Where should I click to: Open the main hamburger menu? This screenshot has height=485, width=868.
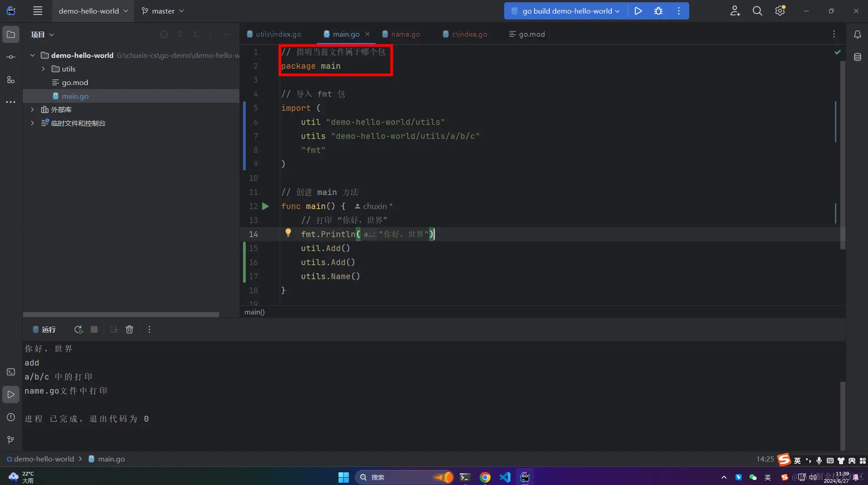[38, 11]
